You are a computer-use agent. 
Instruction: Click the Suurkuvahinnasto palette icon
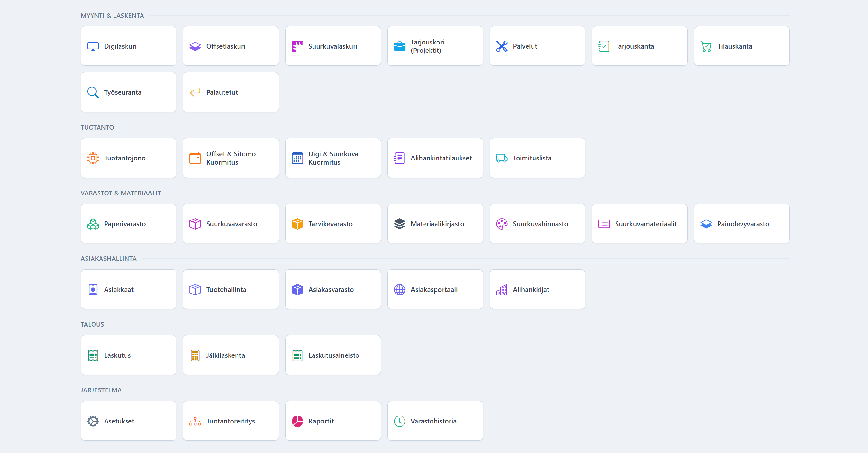pos(502,224)
